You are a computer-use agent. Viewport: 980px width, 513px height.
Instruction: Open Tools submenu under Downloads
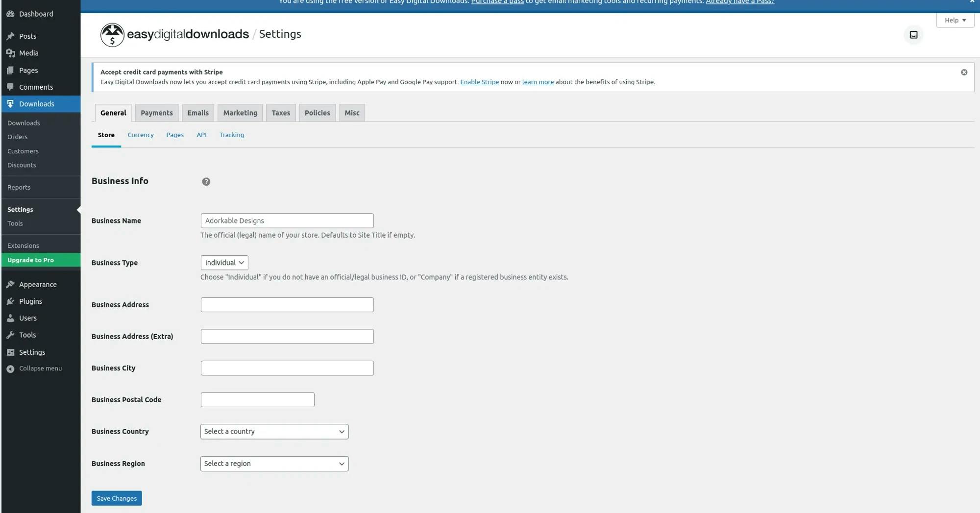click(15, 223)
